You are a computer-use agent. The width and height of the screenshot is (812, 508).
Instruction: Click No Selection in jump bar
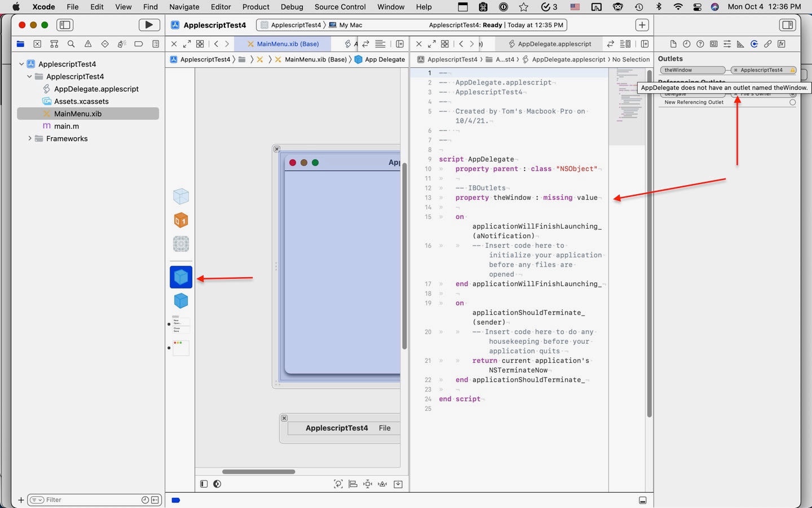click(x=631, y=59)
